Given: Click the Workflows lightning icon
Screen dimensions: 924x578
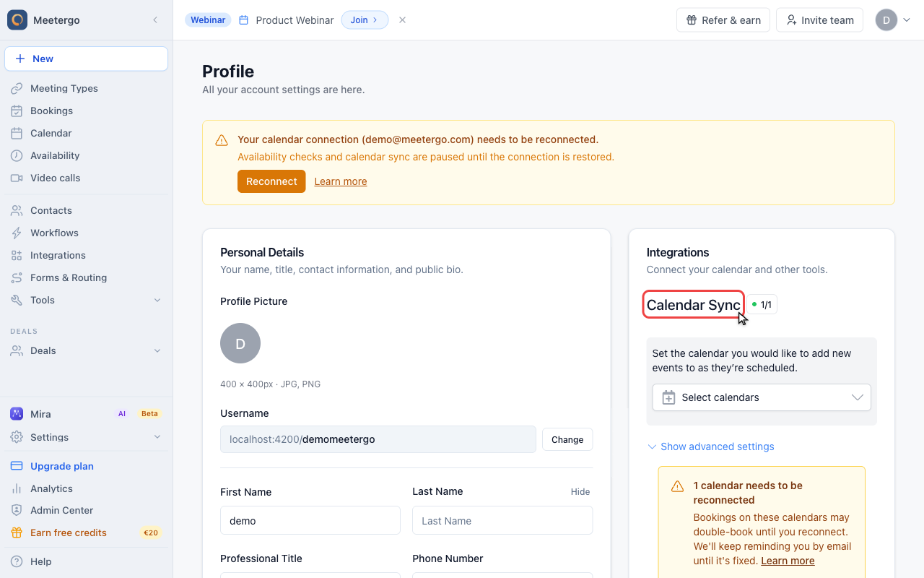Looking at the screenshot, I should [17, 233].
